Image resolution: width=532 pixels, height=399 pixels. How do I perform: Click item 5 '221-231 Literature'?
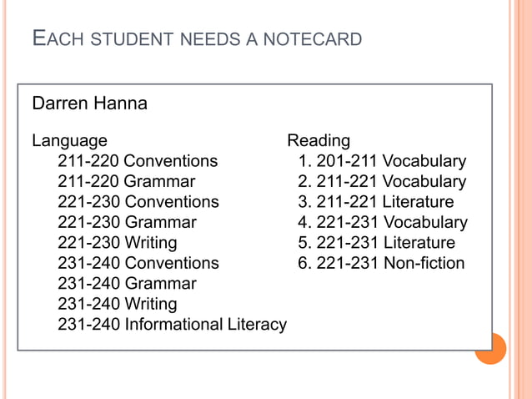tap(377, 242)
